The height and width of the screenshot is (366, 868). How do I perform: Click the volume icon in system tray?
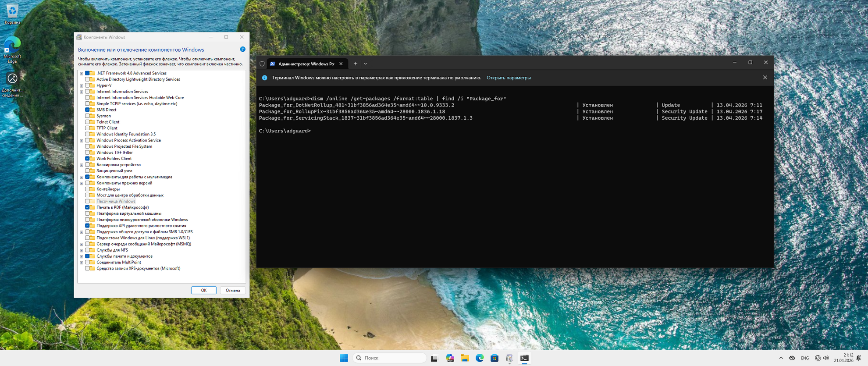click(x=826, y=358)
